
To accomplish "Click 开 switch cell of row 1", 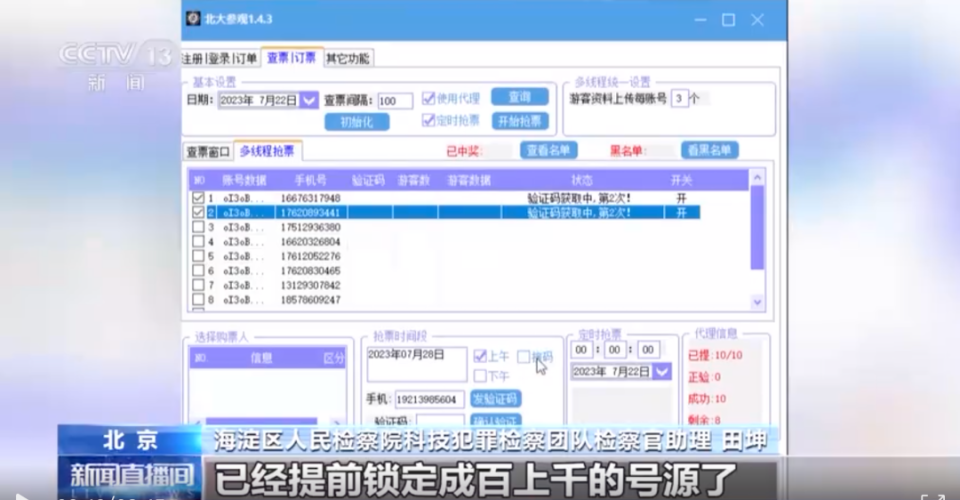I will (681, 198).
